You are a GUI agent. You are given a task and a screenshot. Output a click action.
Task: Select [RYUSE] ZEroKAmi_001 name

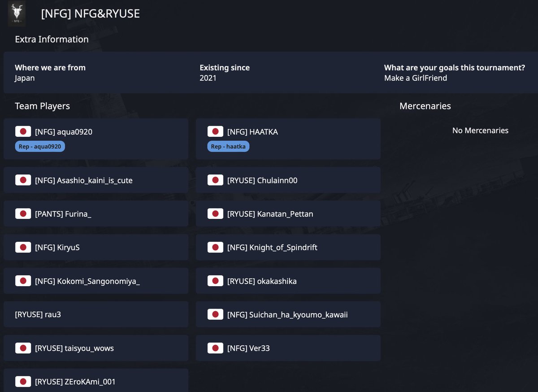click(75, 382)
